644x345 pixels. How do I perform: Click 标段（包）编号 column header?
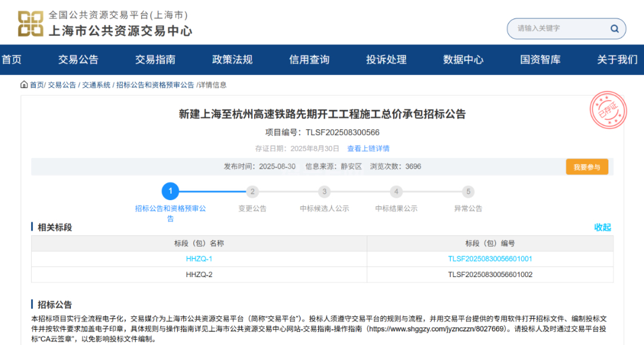click(x=490, y=243)
